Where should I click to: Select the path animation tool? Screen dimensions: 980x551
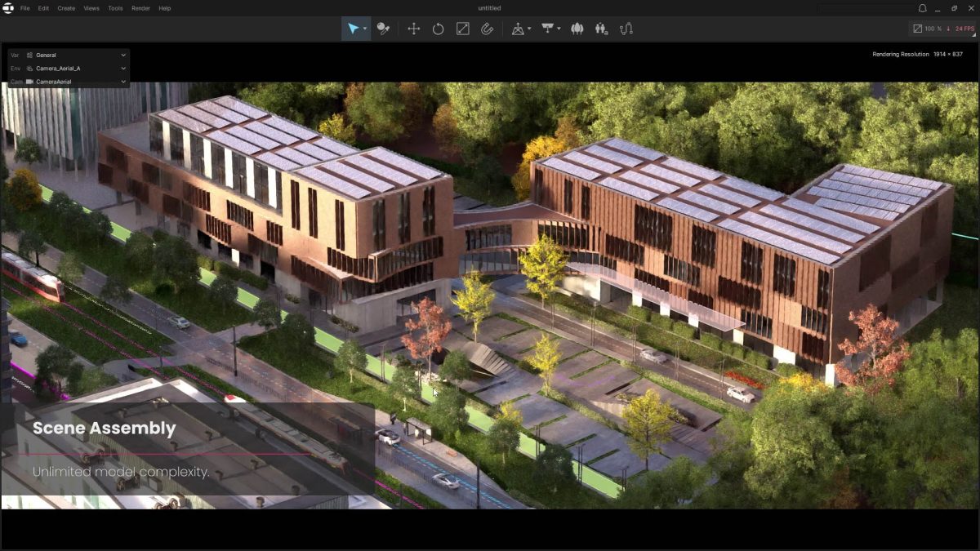tap(625, 29)
